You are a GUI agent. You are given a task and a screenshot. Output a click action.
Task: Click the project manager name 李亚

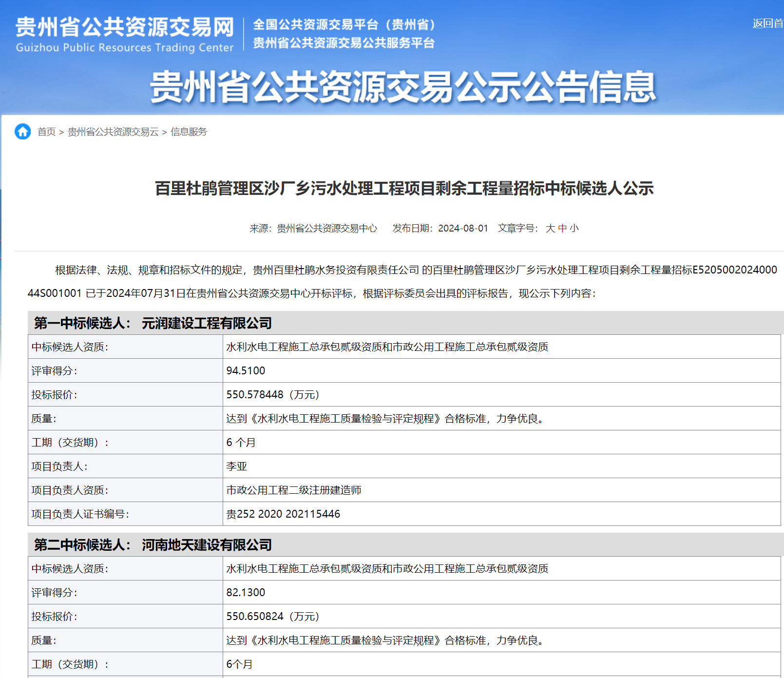pos(237,466)
